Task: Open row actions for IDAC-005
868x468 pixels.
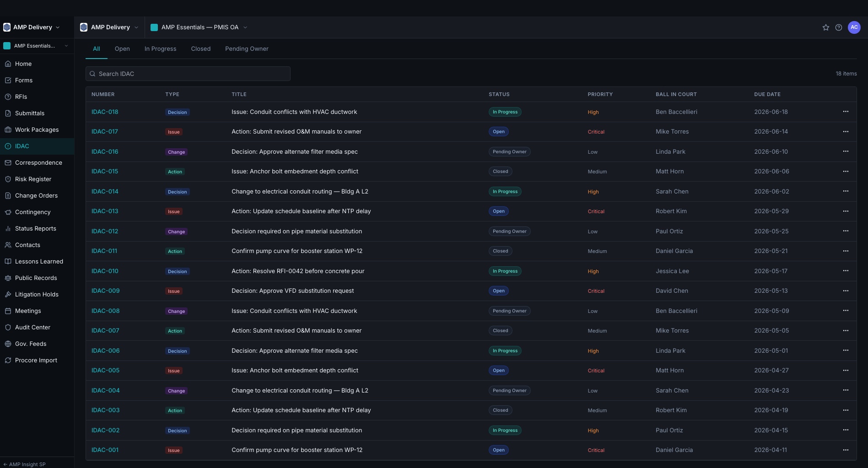Action: point(846,371)
